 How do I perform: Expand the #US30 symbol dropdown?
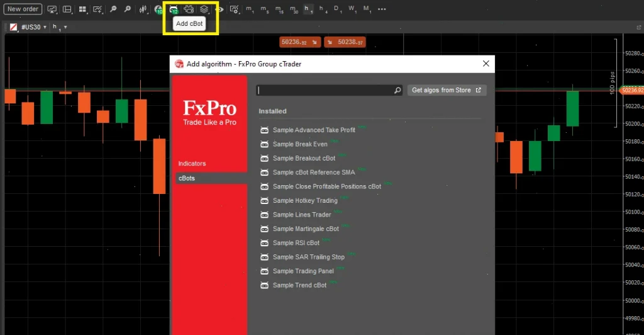point(34,27)
